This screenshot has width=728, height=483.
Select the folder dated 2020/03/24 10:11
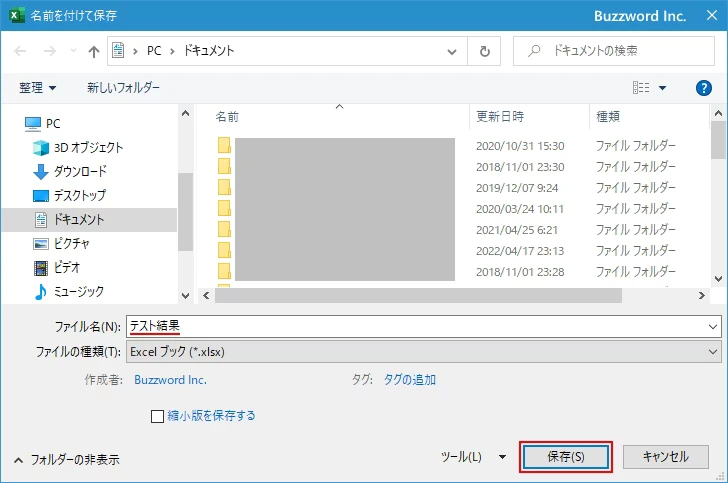pyautogui.click(x=446, y=209)
